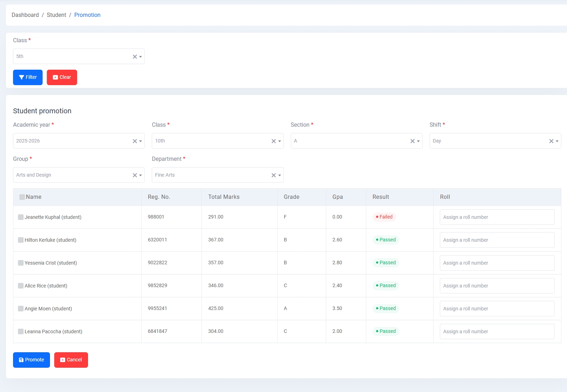Viewport: 567px width, 392px height.
Task: Select Angie Moen's checkbox
Action: 21,309
